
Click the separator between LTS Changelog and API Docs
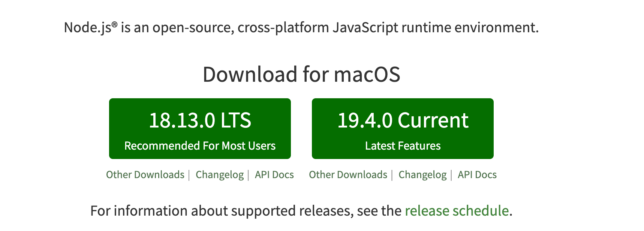coord(248,175)
